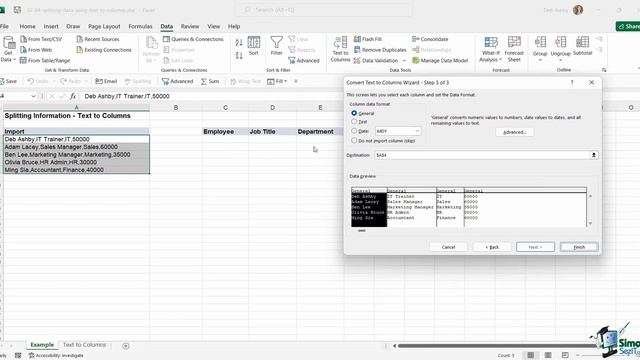Click the wizard help question mark
Screen dimensions: 640x360
pos(572,82)
